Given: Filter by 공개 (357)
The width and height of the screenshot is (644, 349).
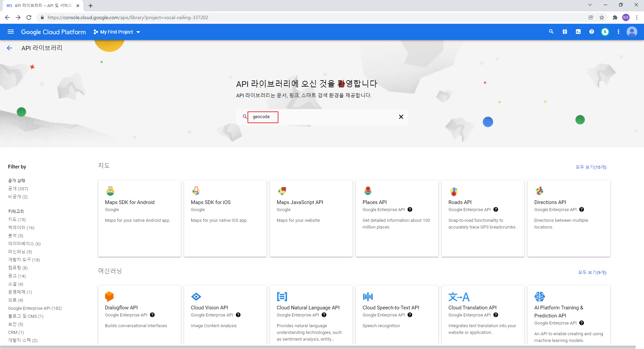Looking at the screenshot, I should 18,189.
